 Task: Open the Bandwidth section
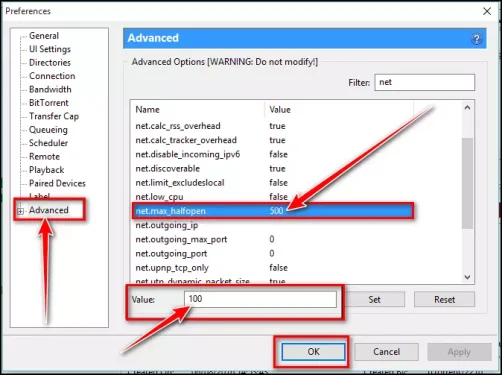point(50,89)
